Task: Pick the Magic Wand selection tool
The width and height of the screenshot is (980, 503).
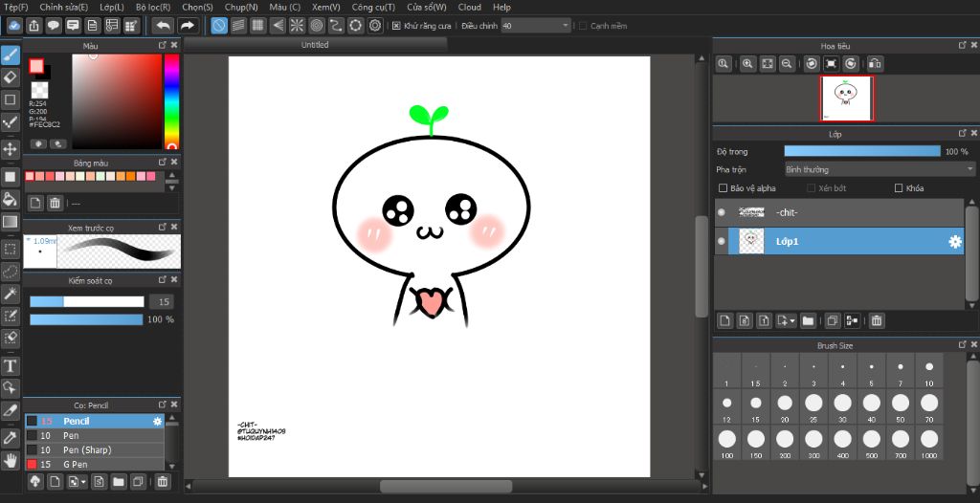Action: click(11, 294)
